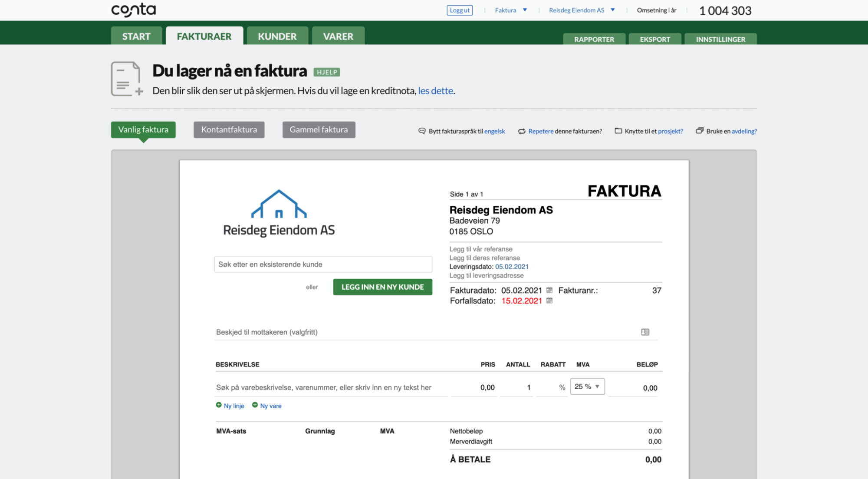Click the Leveringsdato 05.02.2021 date
Viewport: 868px width, 479px height.
pyautogui.click(x=512, y=267)
